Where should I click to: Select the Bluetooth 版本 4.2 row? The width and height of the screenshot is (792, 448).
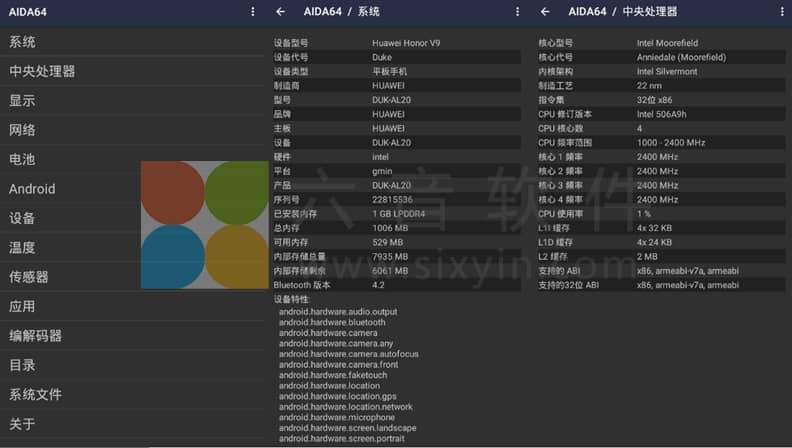point(397,285)
